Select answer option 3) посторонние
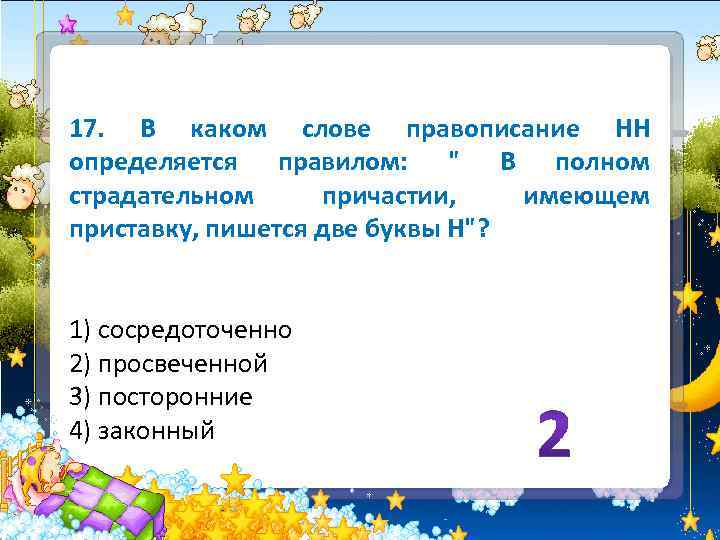720x540 pixels. 161,398
